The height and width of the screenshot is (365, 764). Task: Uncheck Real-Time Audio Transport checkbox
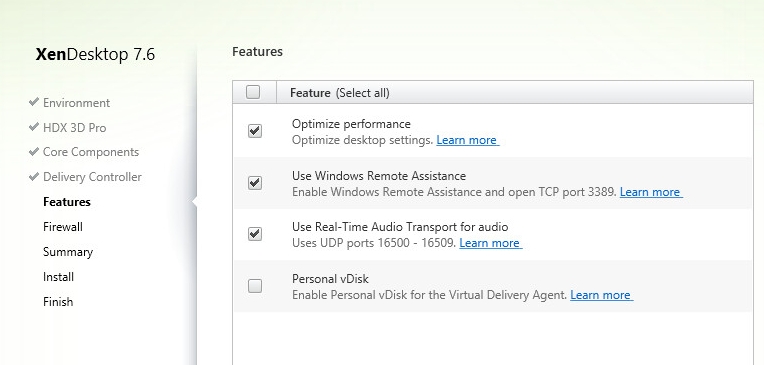255,234
